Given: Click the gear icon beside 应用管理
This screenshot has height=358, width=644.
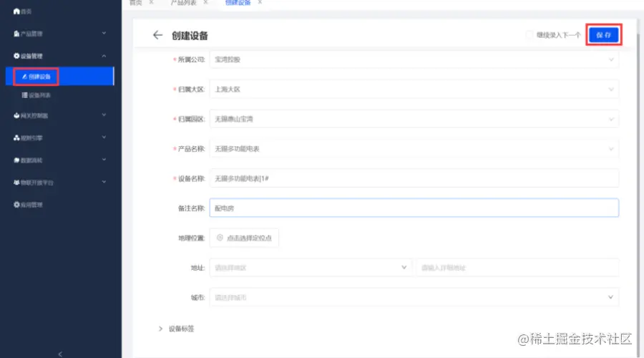Looking at the screenshot, I should tap(16, 204).
